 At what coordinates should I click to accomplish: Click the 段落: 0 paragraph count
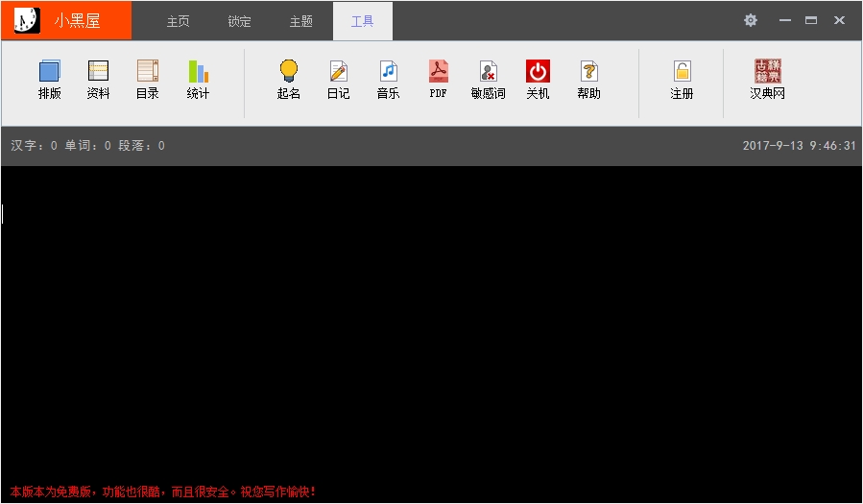pos(141,146)
